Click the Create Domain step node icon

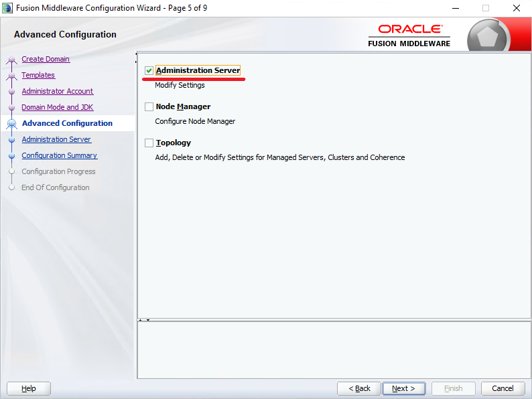(12, 60)
